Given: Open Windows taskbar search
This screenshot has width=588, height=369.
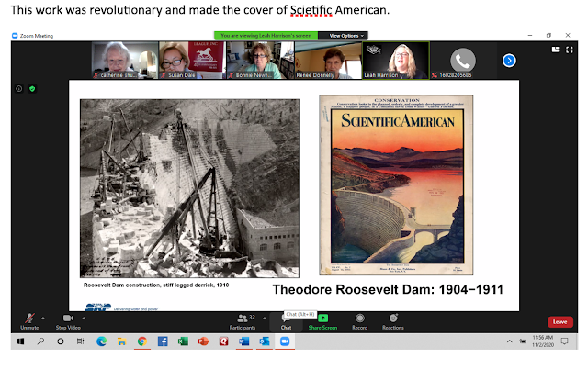Looking at the screenshot, I should coord(40,341).
